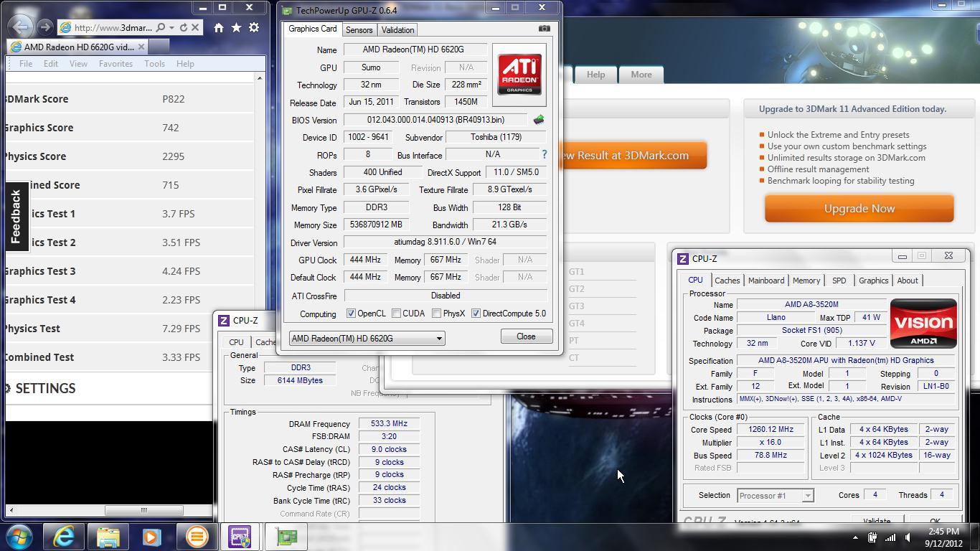
Task: Open Internet Explorer from the taskbar
Action: point(63,537)
